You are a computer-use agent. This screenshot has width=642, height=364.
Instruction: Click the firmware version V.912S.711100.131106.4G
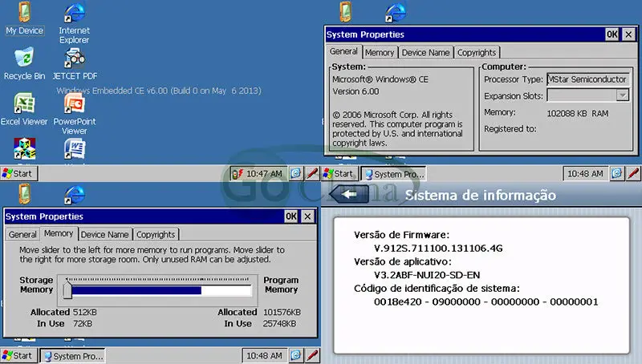tap(438, 249)
